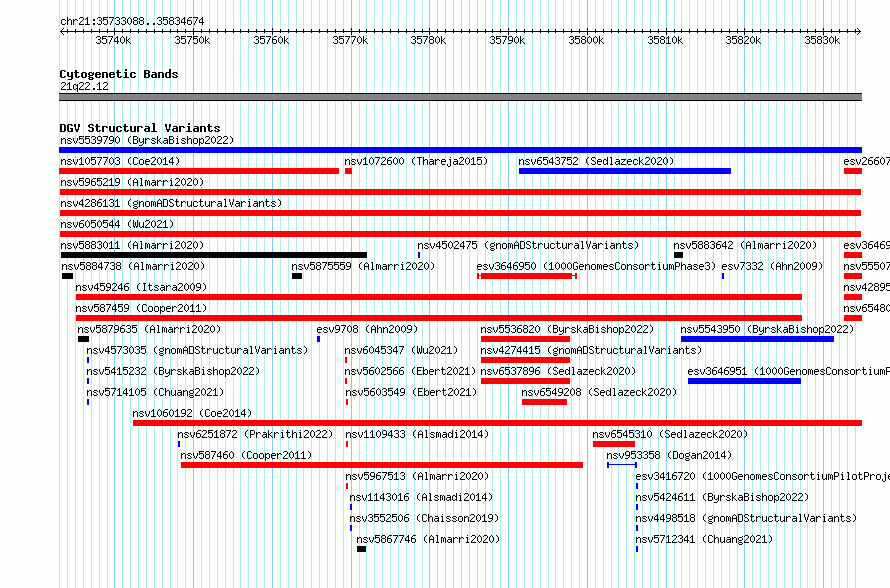Select the red nsv6545310 variant bar

(614, 444)
